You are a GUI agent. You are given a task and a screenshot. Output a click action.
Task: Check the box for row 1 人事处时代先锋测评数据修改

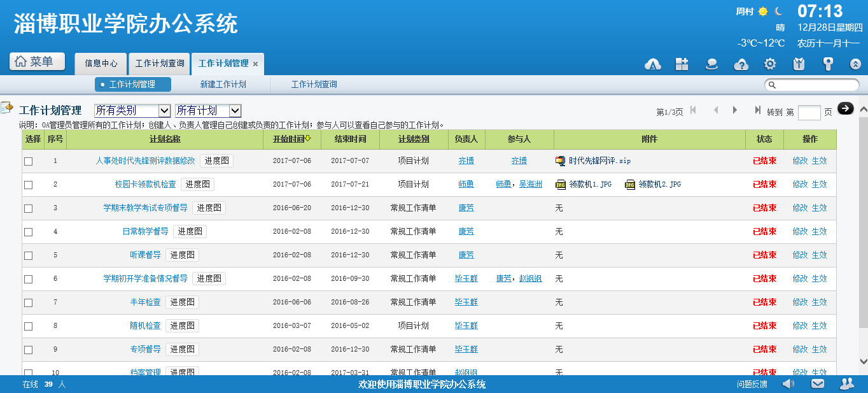pyautogui.click(x=28, y=161)
